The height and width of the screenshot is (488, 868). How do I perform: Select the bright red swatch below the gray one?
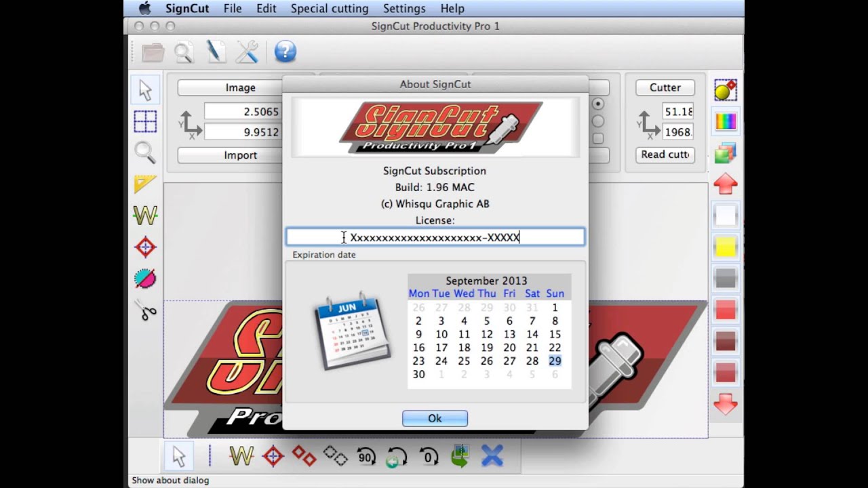click(x=726, y=310)
